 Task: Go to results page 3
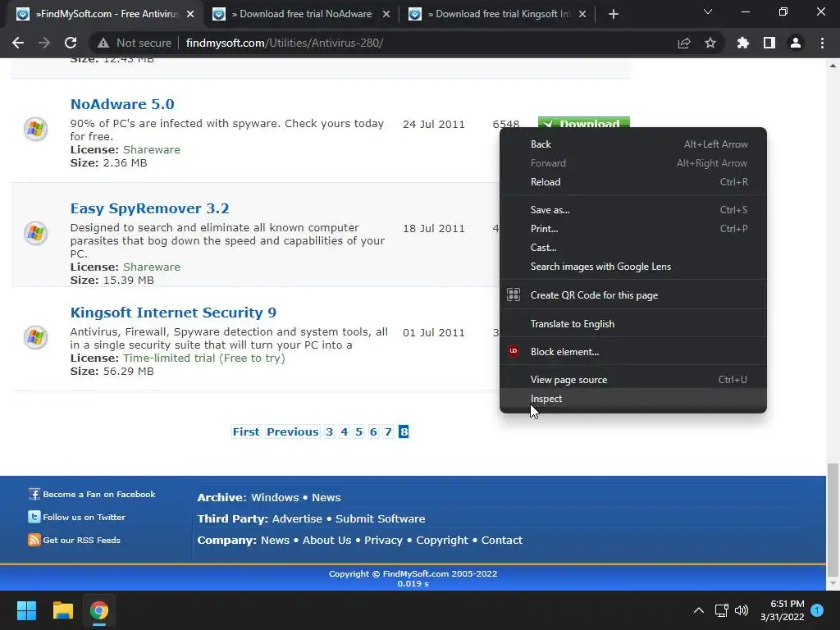[x=329, y=431]
